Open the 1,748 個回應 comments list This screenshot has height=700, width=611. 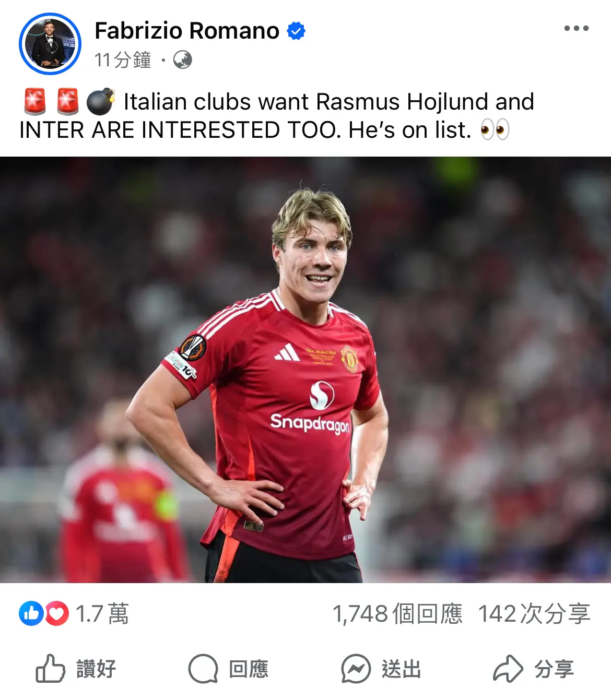(x=397, y=614)
